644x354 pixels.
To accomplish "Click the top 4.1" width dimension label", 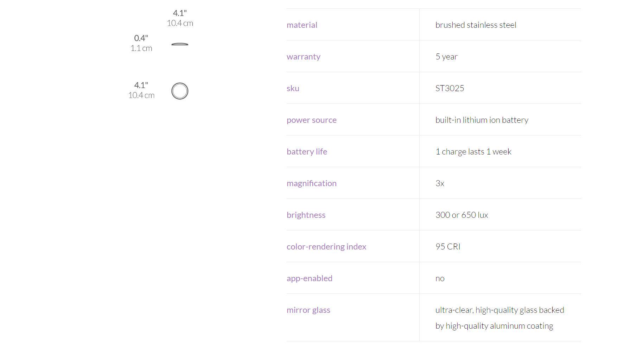I will point(180,13).
